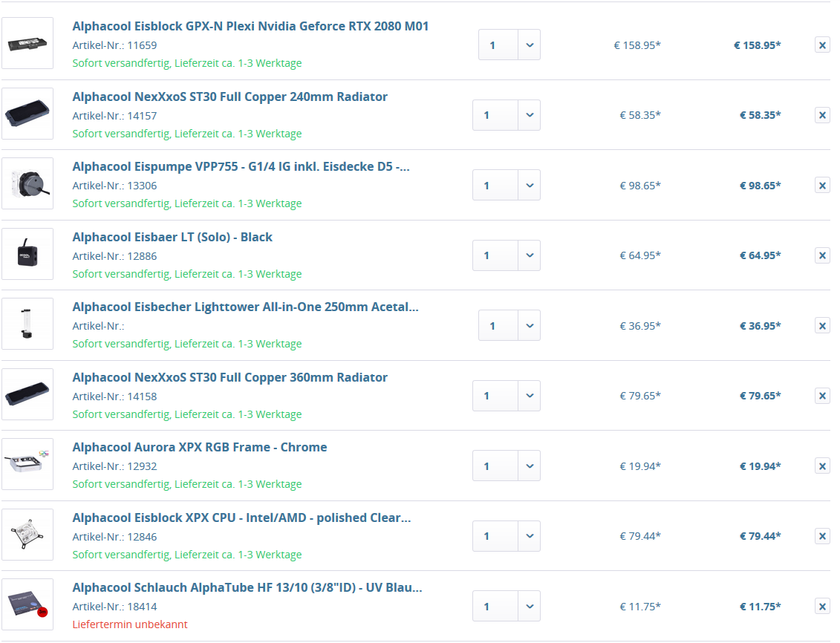Click the unit price € 64.95* in Eisbaer row
The width and height of the screenshot is (840, 643).
(x=640, y=256)
